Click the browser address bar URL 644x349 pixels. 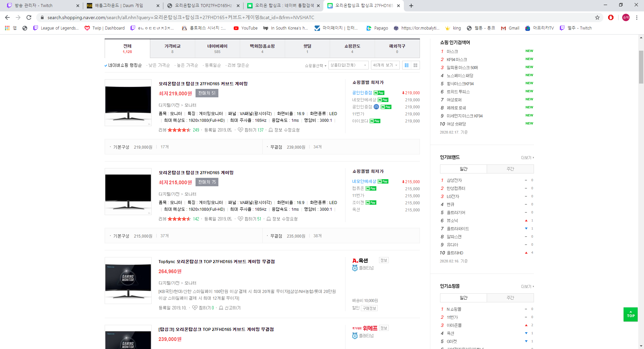181,17
